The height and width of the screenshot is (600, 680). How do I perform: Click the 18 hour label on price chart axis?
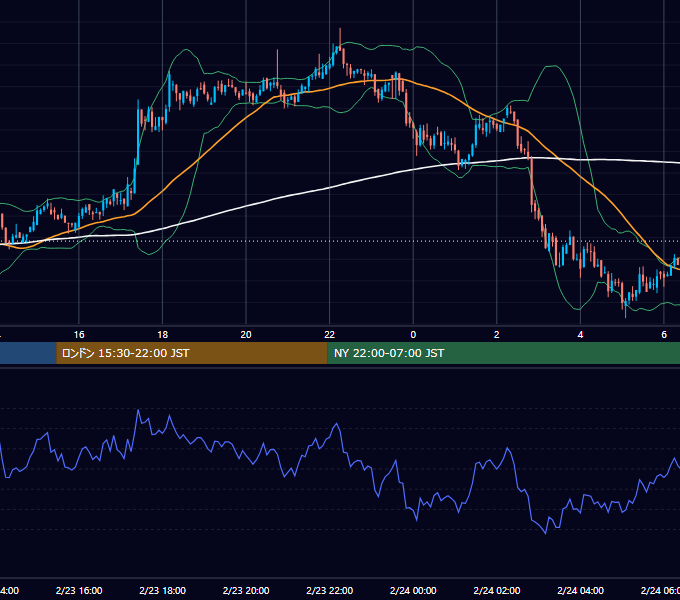[x=163, y=335]
